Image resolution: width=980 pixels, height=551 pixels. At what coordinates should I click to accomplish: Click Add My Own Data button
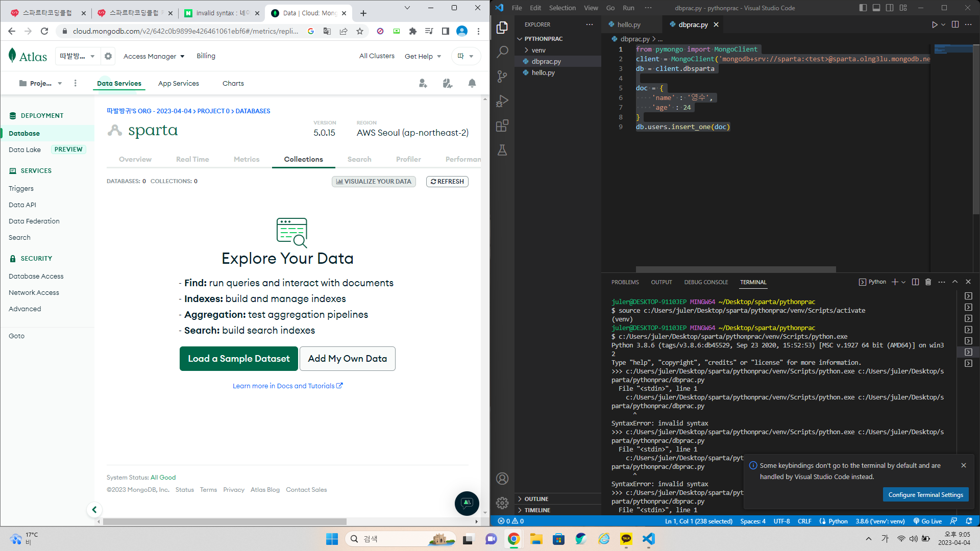348,359
